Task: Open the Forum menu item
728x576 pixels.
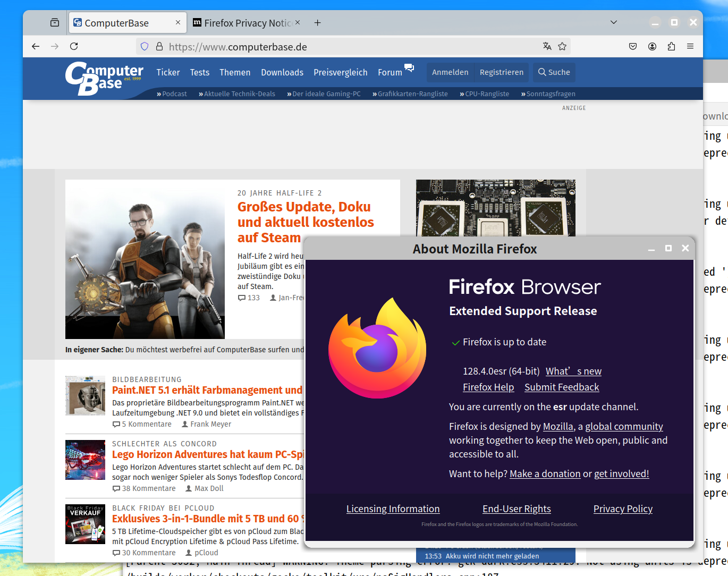Action: click(x=390, y=72)
